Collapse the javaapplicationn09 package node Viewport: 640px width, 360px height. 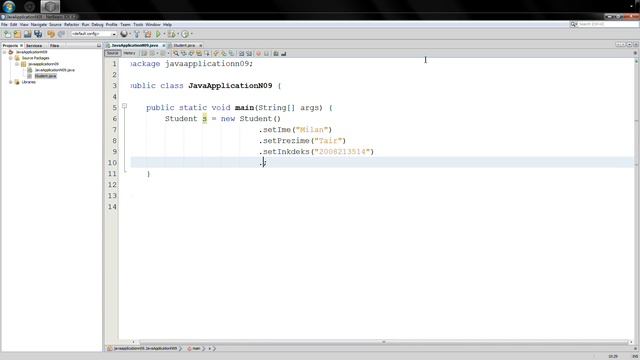17,64
